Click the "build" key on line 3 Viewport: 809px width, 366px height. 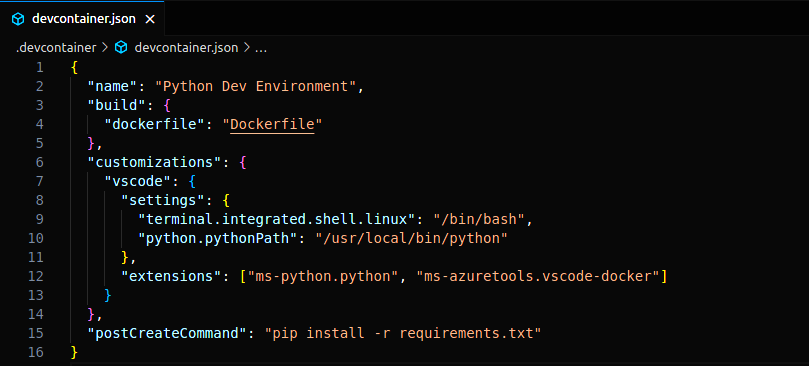point(117,105)
